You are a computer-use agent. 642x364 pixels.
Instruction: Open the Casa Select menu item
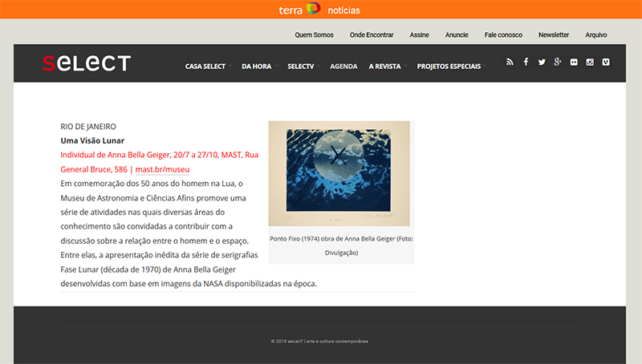(205, 67)
